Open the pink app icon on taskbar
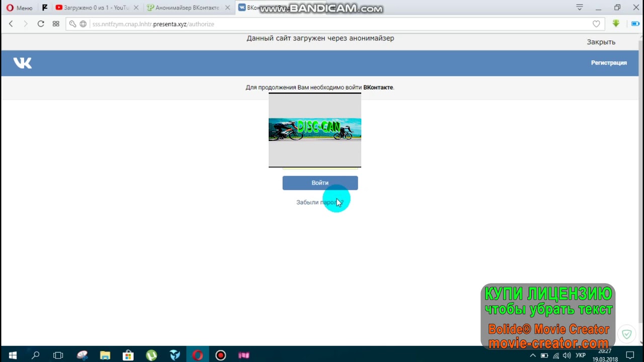Image resolution: width=644 pixels, height=362 pixels. coord(244,355)
